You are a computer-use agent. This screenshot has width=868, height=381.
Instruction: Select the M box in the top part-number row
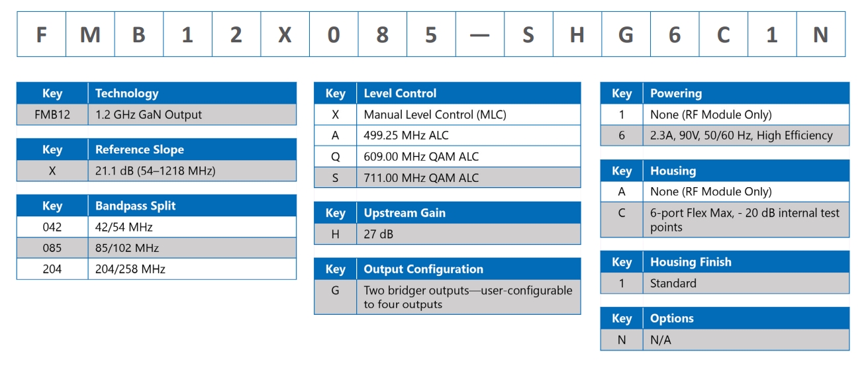(90, 34)
